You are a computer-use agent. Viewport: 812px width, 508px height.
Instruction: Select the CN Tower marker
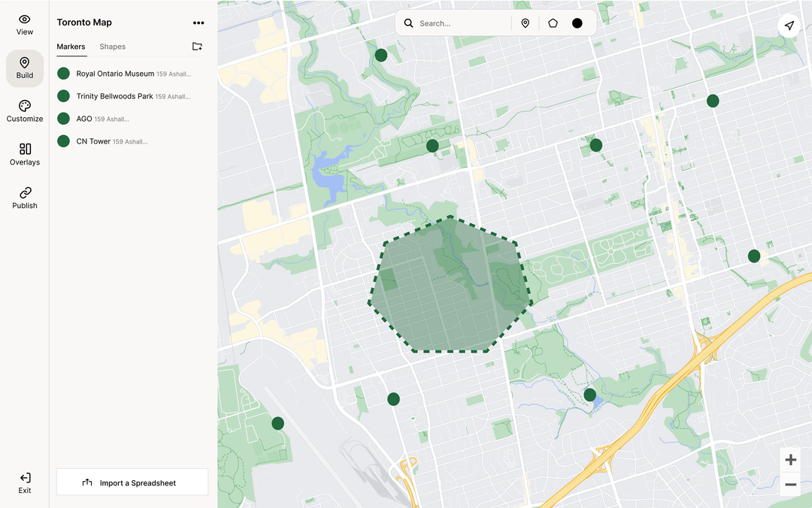(x=93, y=141)
